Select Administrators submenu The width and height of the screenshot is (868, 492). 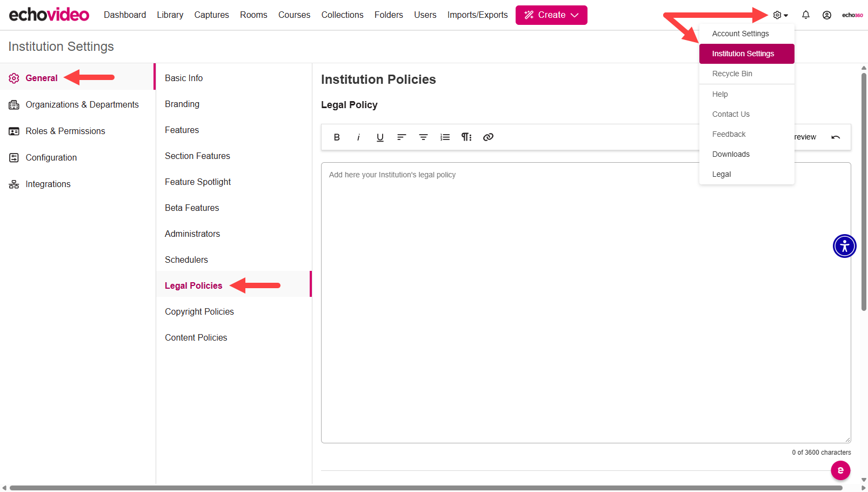pos(233,234)
